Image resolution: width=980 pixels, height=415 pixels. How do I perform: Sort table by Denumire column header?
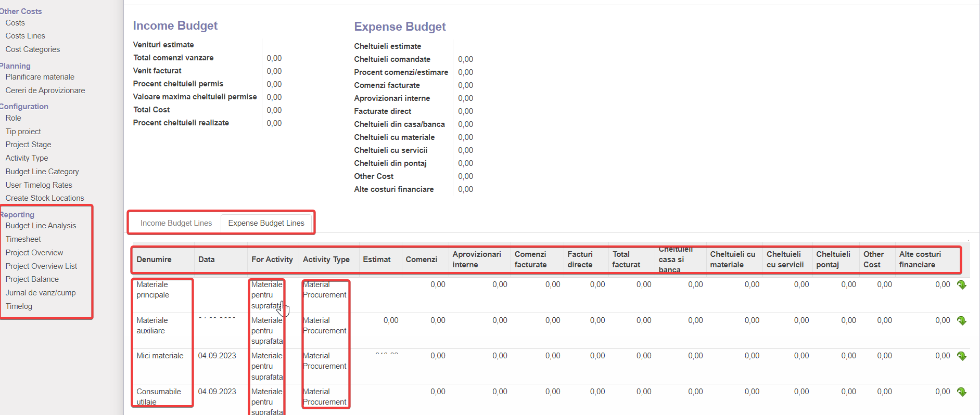point(154,260)
